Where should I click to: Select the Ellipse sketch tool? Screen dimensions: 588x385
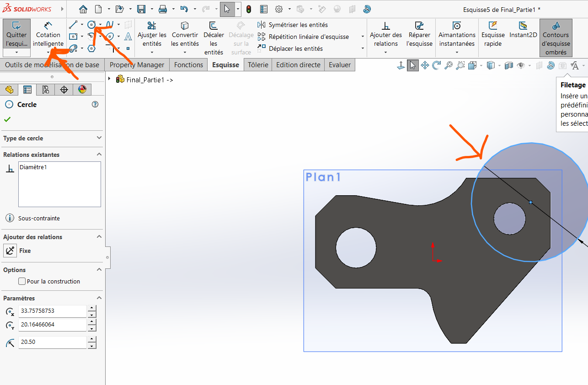coord(110,37)
